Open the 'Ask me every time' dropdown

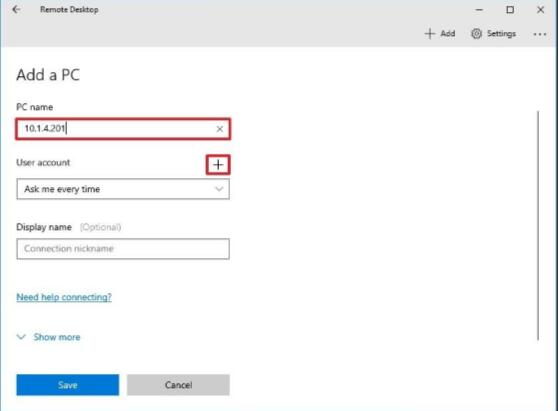(123, 189)
